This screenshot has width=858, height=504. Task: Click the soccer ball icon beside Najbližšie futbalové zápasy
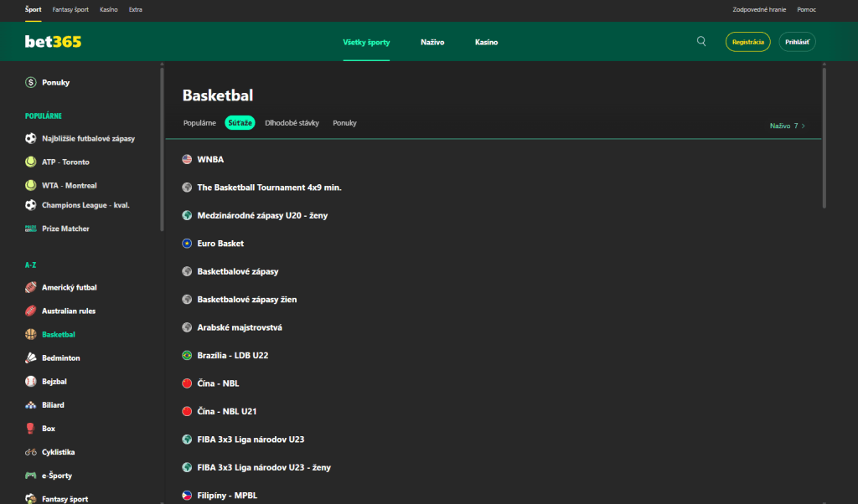tap(31, 138)
